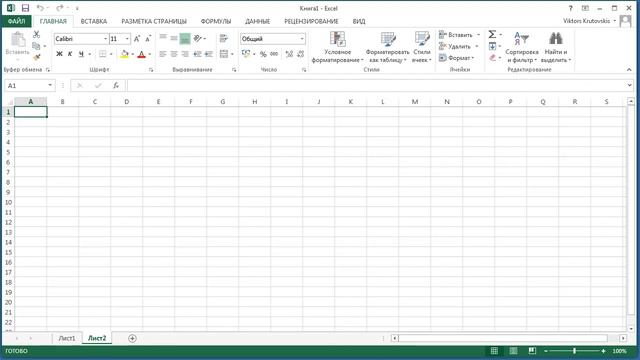This screenshot has width=640, height=360.
Task: Open Сортировка и фильтр
Action: [522, 47]
